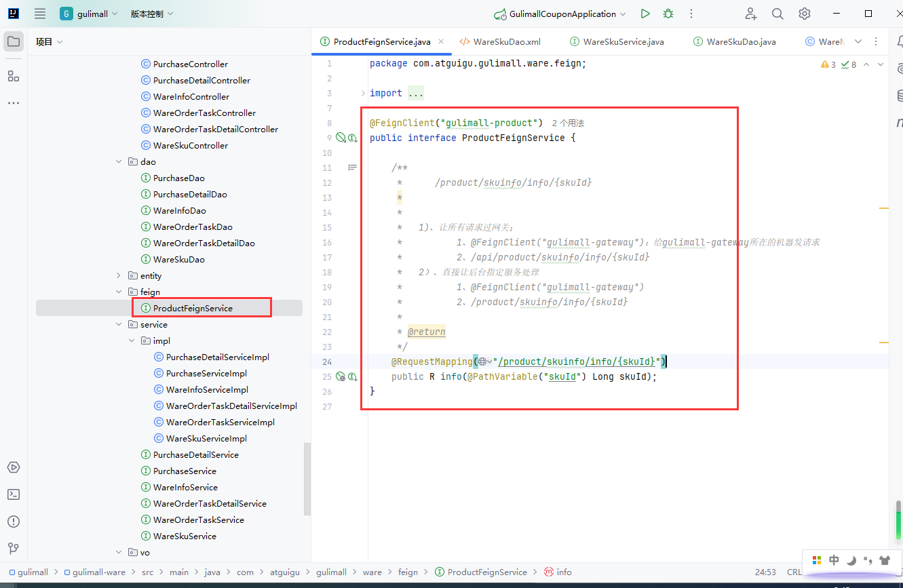Screen dimensions: 903x588
Task: Open the code with me icon
Action: coord(750,14)
